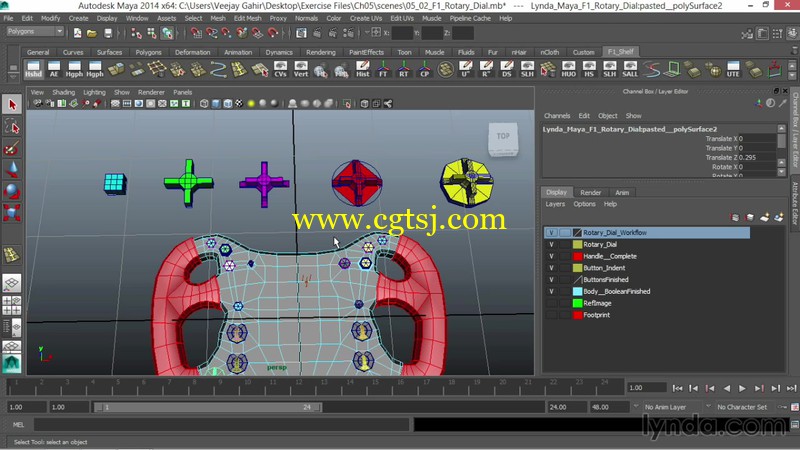Image resolution: width=800 pixels, height=450 pixels.
Task: Open the viewport Lighting menu
Action: (x=94, y=92)
